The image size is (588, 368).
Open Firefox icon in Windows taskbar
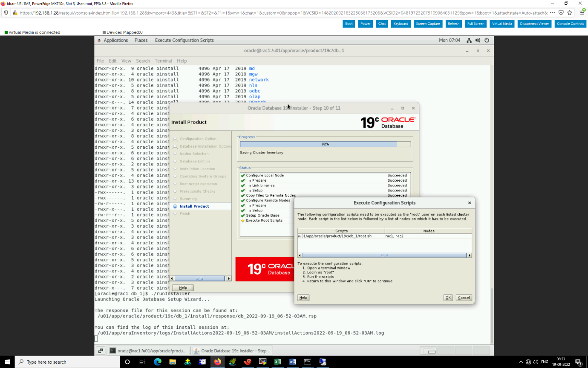tap(218, 362)
